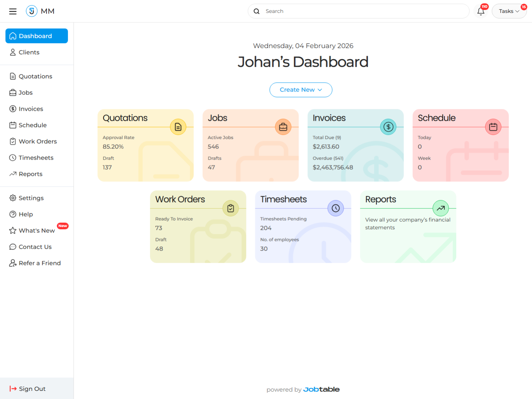Open Work Orders from the sidebar
The height and width of the screenshot is (399, 532).
[38, 141]
